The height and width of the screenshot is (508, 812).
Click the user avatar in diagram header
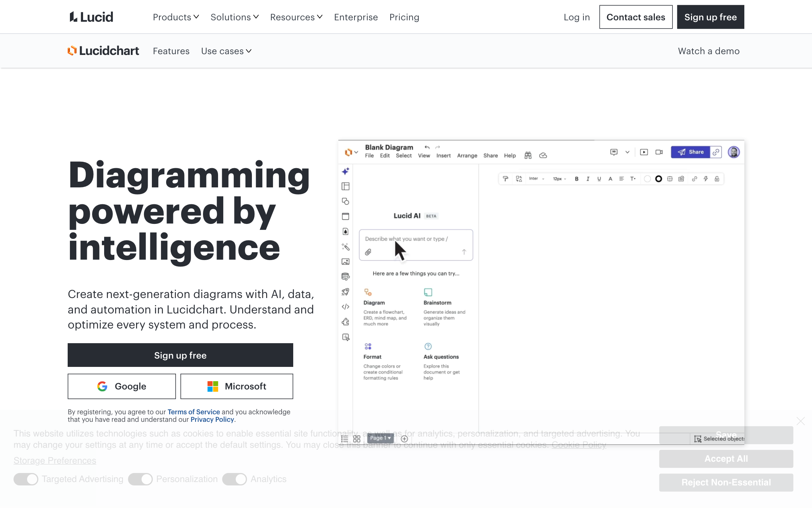[734, 152]
